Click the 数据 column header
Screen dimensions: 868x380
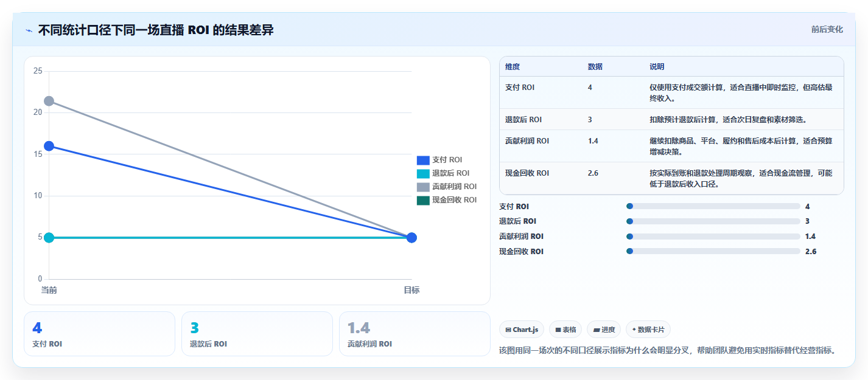(595, 67)
